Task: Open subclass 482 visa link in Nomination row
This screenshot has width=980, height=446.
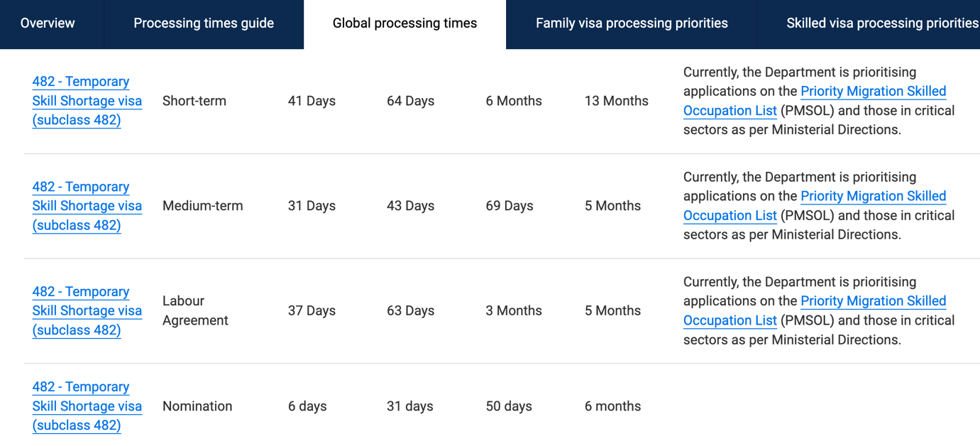Action: (x=87, y=406)
